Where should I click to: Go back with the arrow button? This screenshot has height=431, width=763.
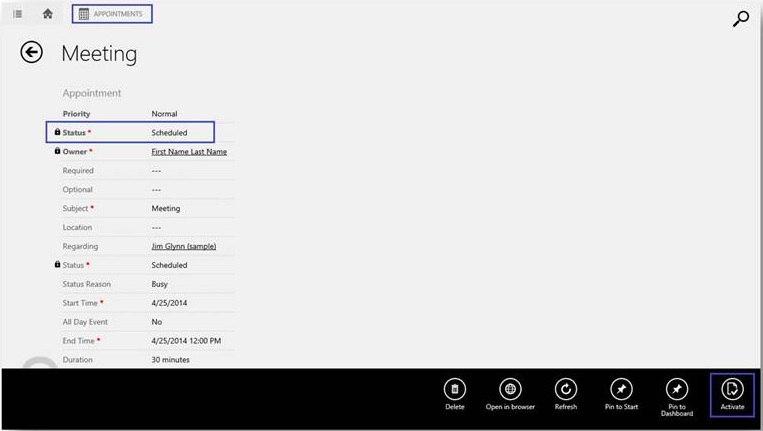click(32, 52)
